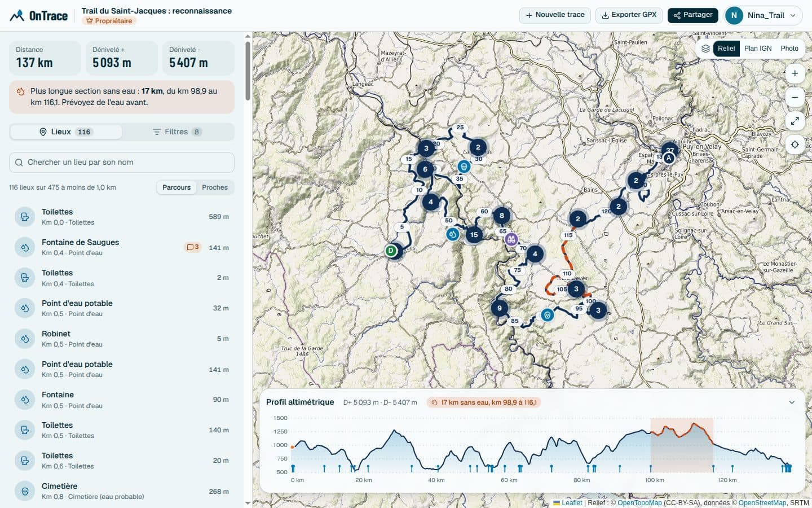Open the OpenStreetMap attribution link
This screenshot has width=812, height=508.
click(x=762, y=503)
